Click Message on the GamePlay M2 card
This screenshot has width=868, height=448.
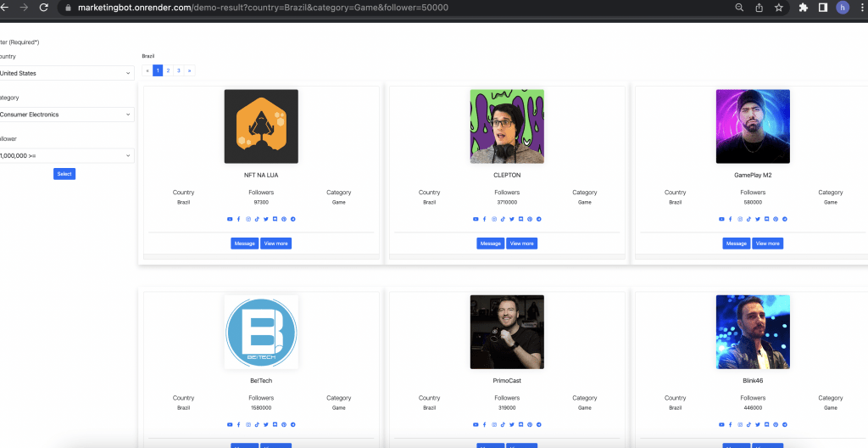click(737, 244)
